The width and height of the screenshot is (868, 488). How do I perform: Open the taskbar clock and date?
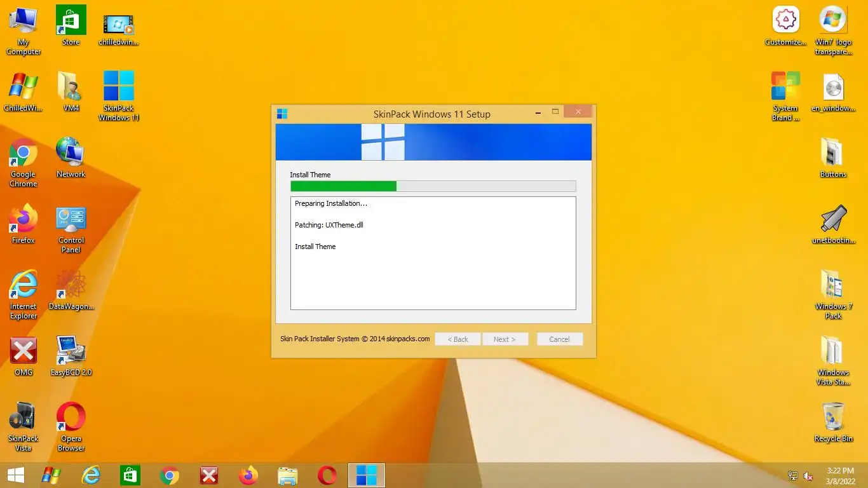point(841,475)
